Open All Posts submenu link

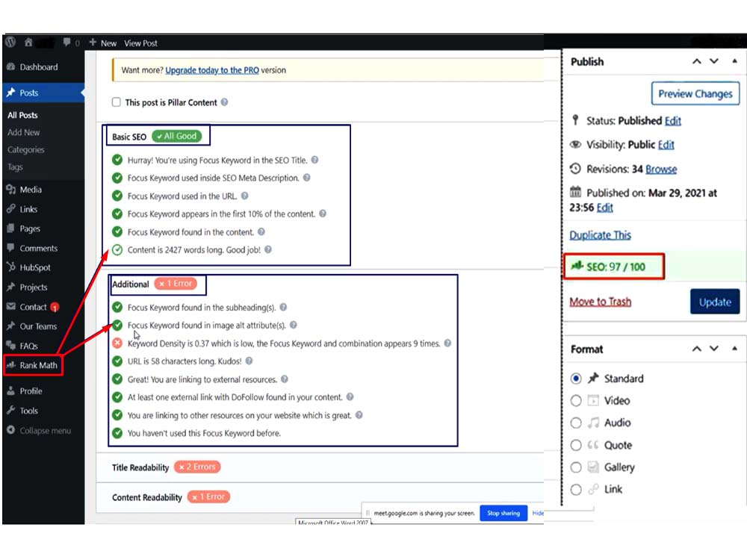pos(22,115)
